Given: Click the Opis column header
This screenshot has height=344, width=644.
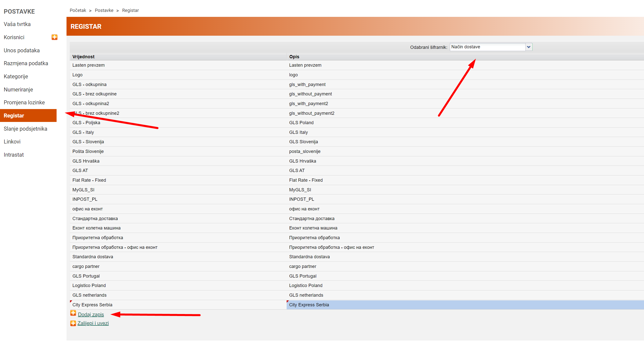Looking at the screenshot, I should 294,57.
